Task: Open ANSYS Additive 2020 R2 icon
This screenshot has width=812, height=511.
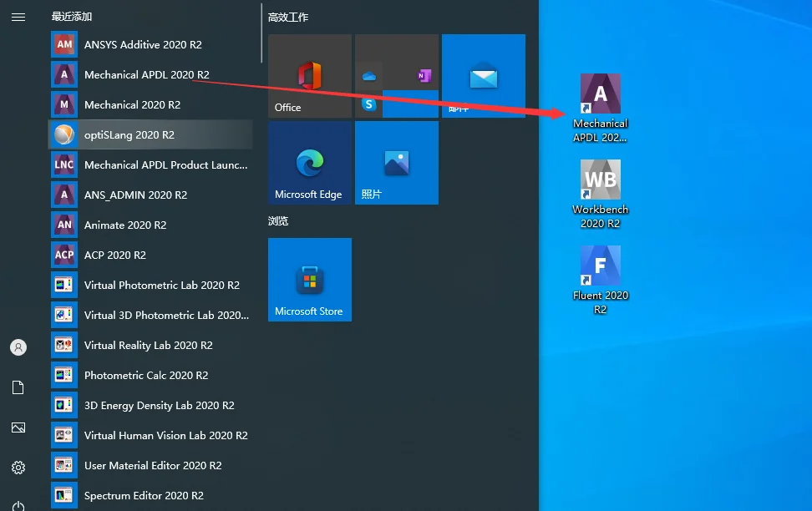Action: 64,44
